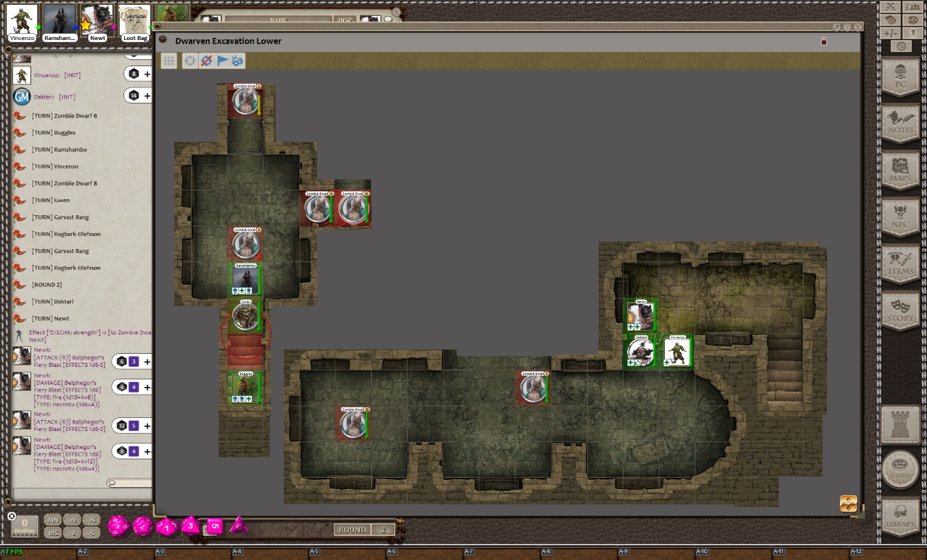Image resolution: width=927 pixels, height=560 pixels.
Task: Toggle the mask goggles map tool
Action: (x=237, y=61)
